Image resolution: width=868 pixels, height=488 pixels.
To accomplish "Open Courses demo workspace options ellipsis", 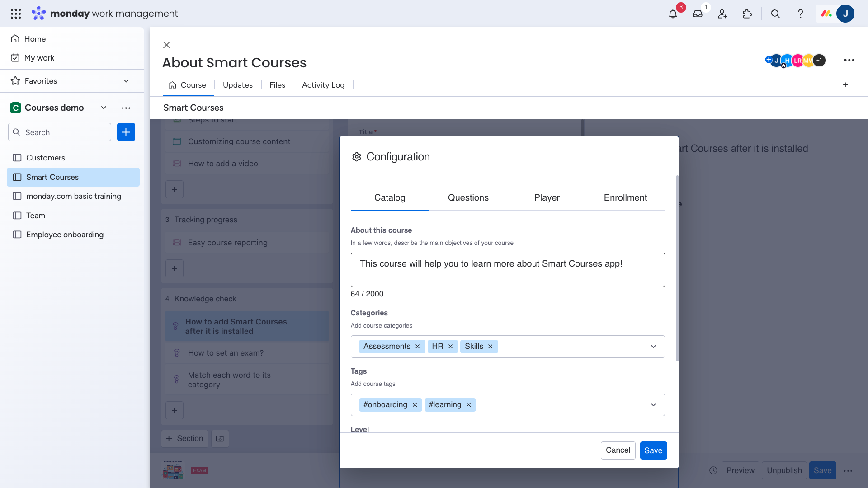I will (126, 108).
